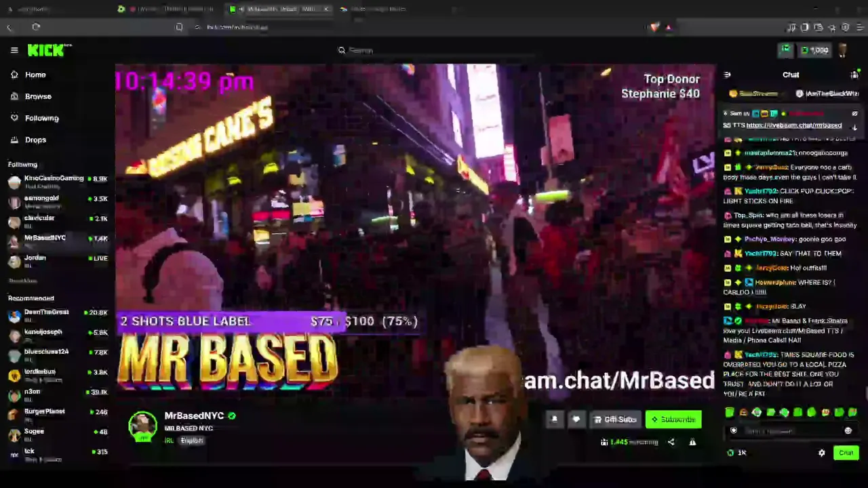868x488 pixels.
Task: Click the Top_Spin username in chat
Action: (x=749, y=216)
